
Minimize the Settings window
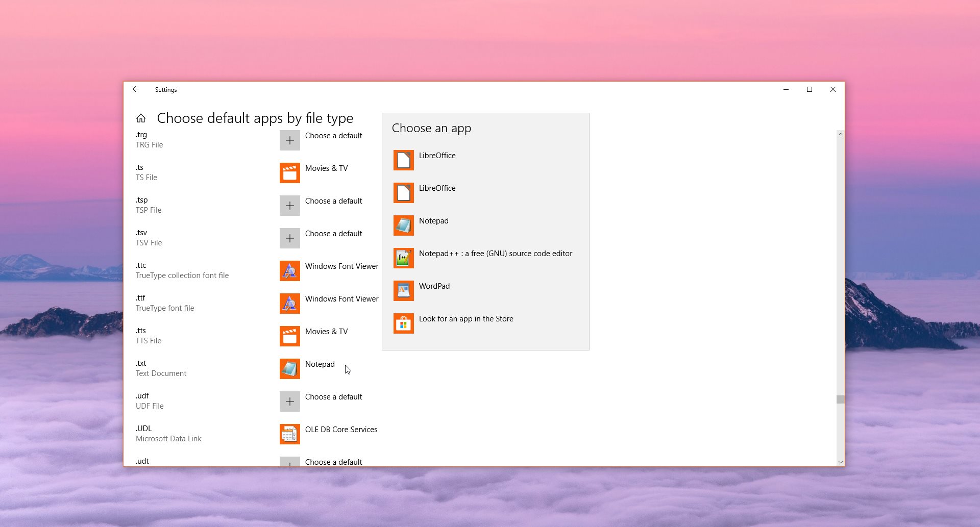[x=786, y=89]
